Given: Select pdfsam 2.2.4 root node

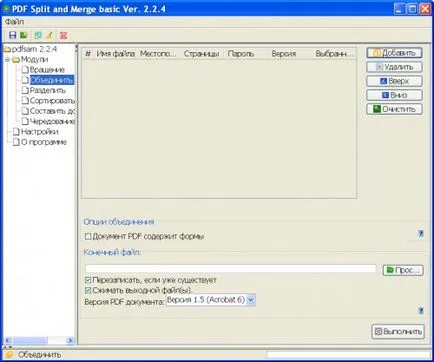Looking at the screenshot, I should point(34,49).
